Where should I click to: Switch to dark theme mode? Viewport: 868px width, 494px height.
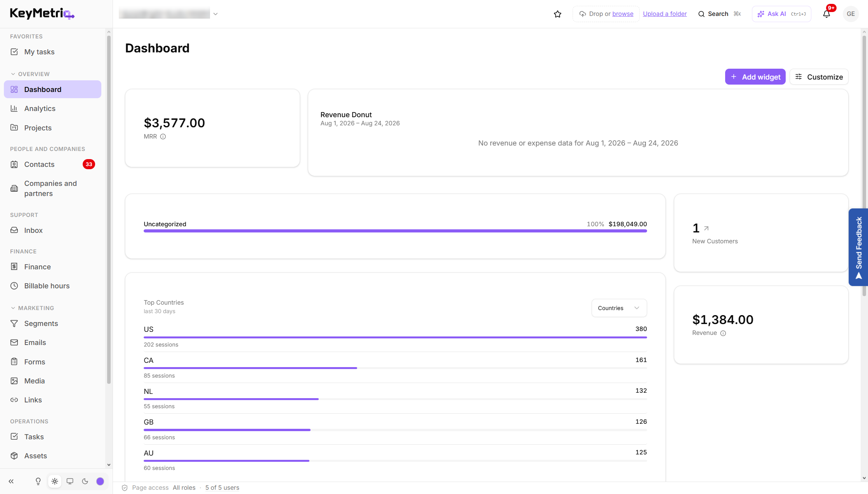pyautogui.click(x=85, y=482)
